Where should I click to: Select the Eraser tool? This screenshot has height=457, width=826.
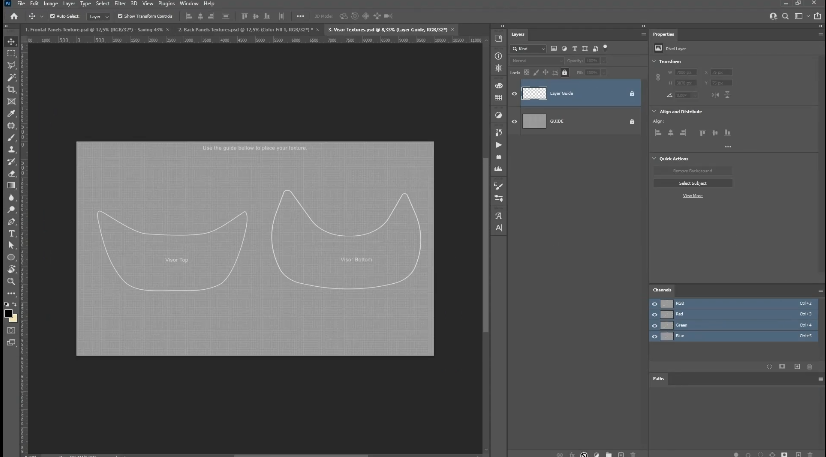click(11, 173)
